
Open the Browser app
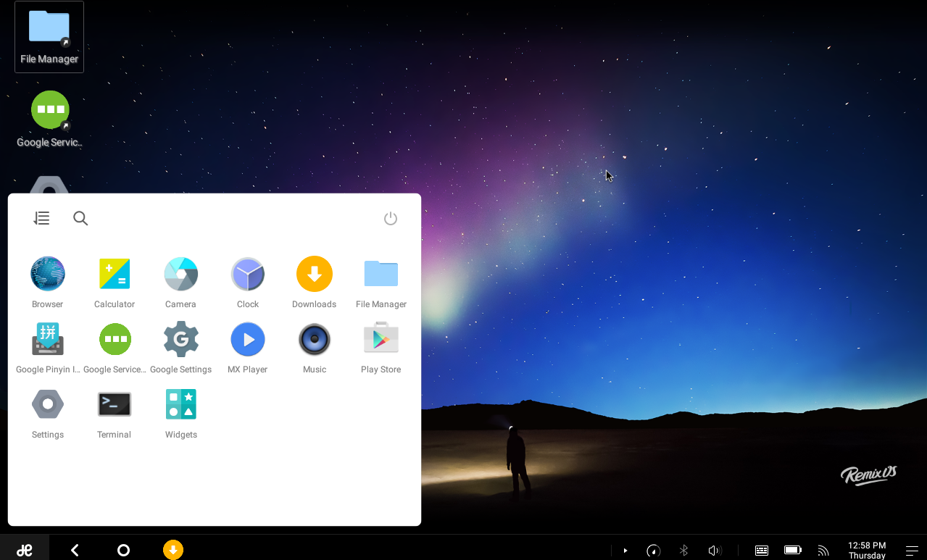[x=47, y=274]
